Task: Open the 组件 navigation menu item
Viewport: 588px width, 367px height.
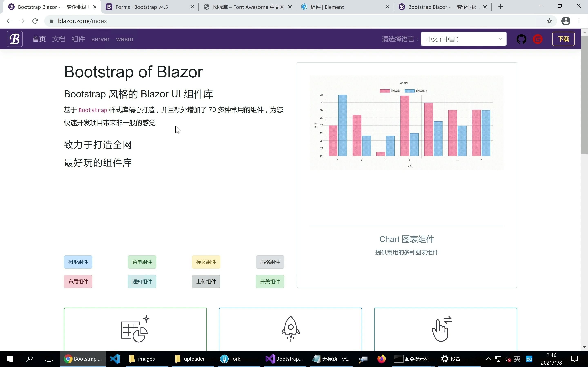Action: click(x=78, y=39)
